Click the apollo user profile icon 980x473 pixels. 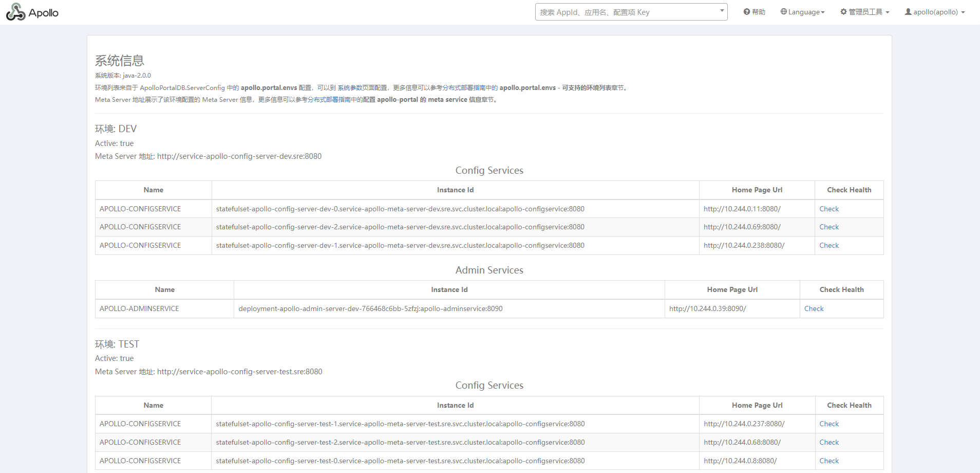coord(908,12)
